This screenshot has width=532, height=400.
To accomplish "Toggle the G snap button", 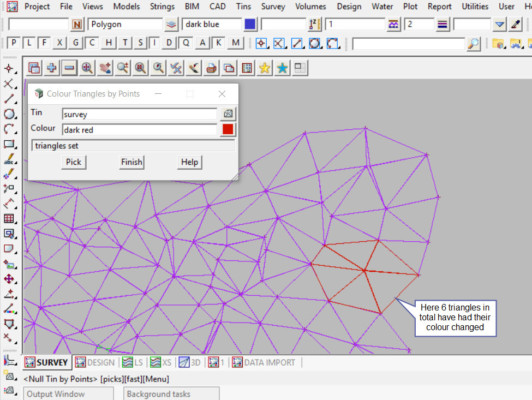I will [76, 43].
